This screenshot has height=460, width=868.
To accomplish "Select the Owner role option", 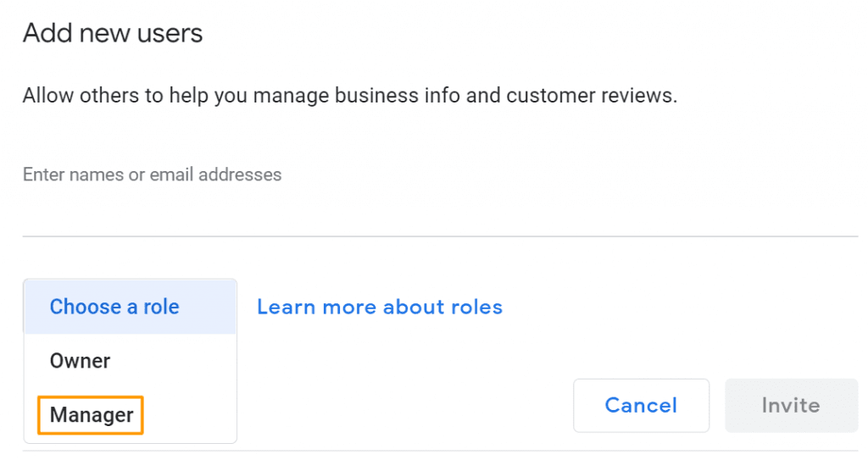I will (81, 361).
